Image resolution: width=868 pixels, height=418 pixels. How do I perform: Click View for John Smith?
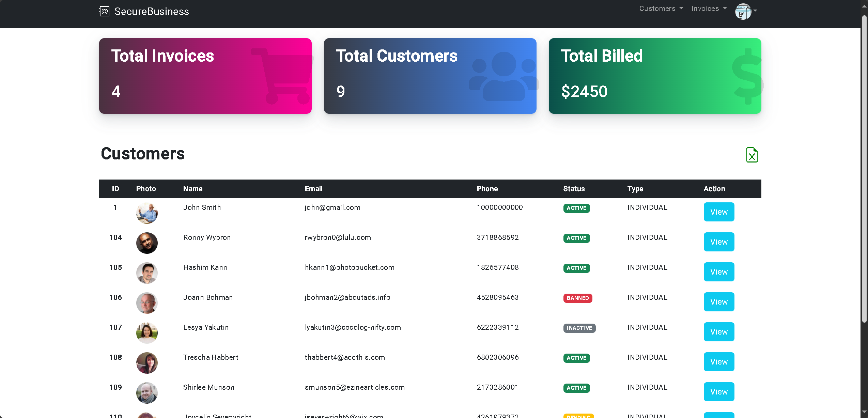(x=718, y=212)
